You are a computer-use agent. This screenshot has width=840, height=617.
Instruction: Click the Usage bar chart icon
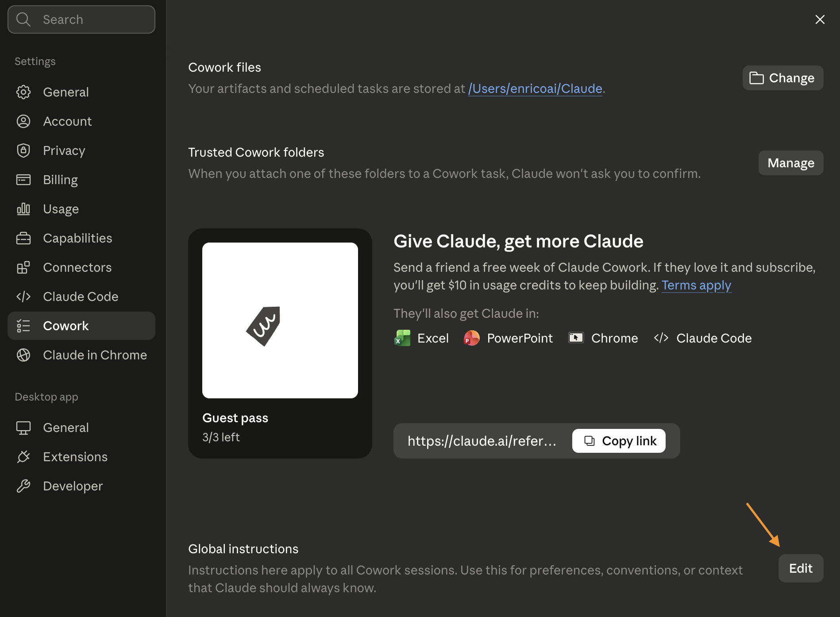23,209
